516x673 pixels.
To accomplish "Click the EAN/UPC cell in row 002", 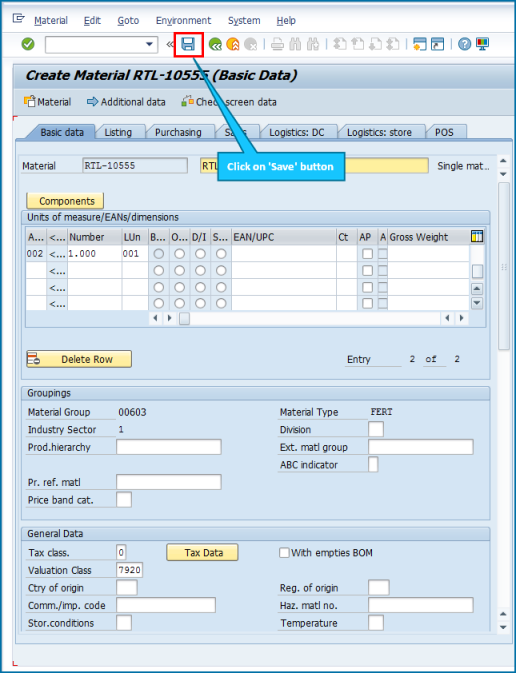I will point(284,254).
